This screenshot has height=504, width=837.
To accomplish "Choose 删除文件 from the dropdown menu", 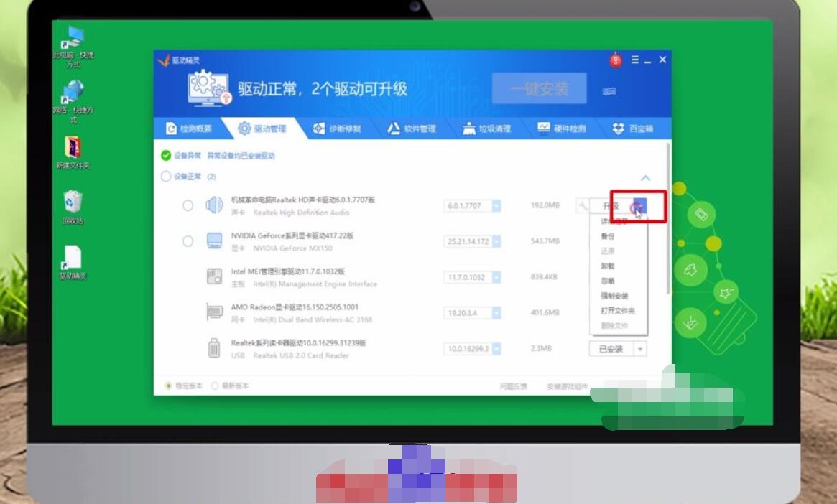I will 614,325.
